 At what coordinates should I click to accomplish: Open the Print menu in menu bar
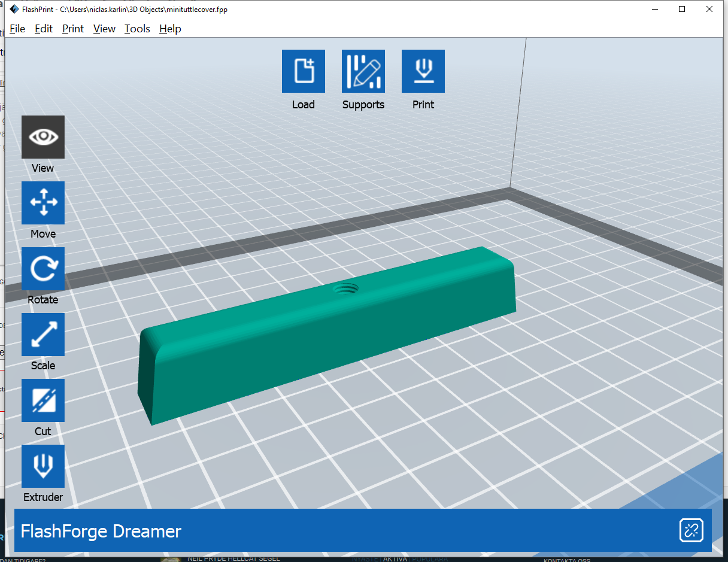pyautogui.click(x=73, y=29)
